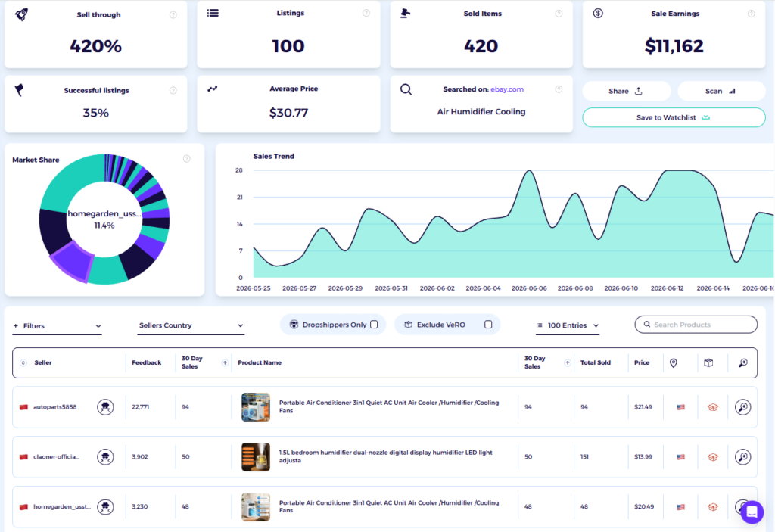Click the Price column header
The width and height of the screenshot is (775, 532).
(x=642, y=363)
